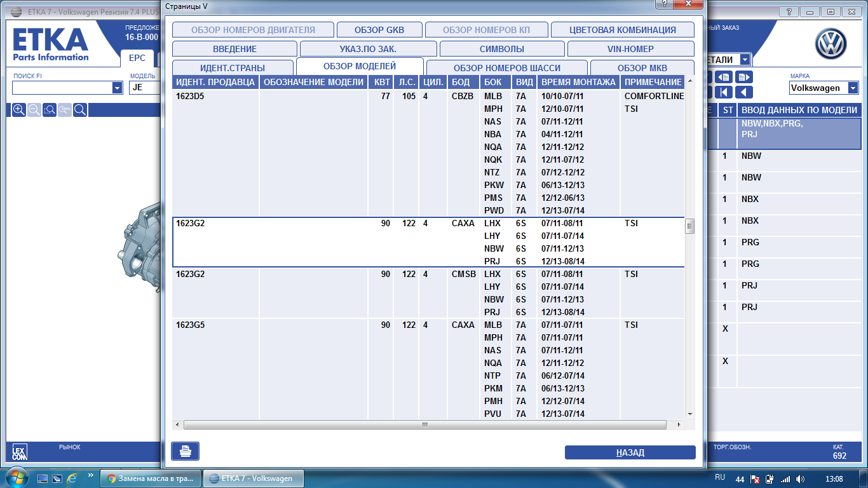Click the zoom in magnifier icon
The height and width of the screenshot is (488, 868).
[19, 110]
